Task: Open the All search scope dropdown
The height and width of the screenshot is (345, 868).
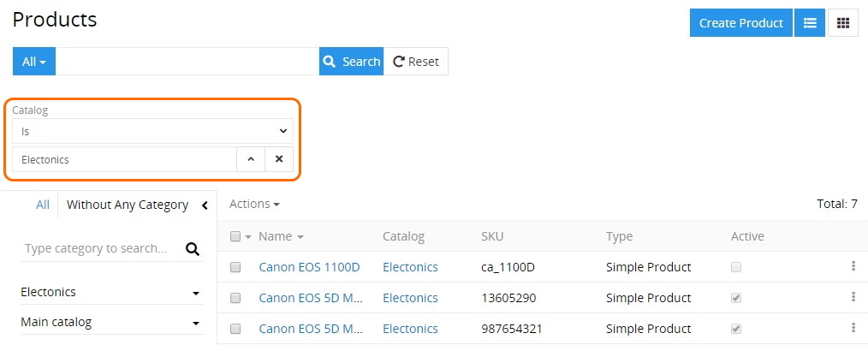Action: tap(34, 62)
